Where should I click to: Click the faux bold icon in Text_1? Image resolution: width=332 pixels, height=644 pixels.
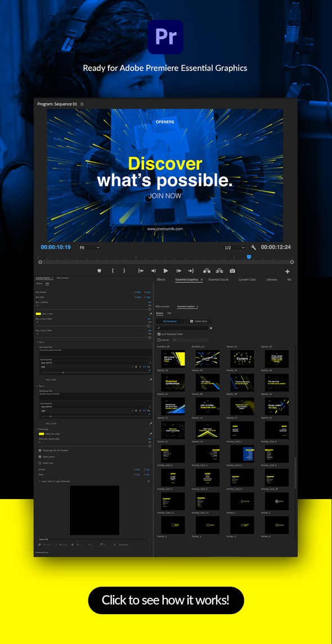click(136, 367)
